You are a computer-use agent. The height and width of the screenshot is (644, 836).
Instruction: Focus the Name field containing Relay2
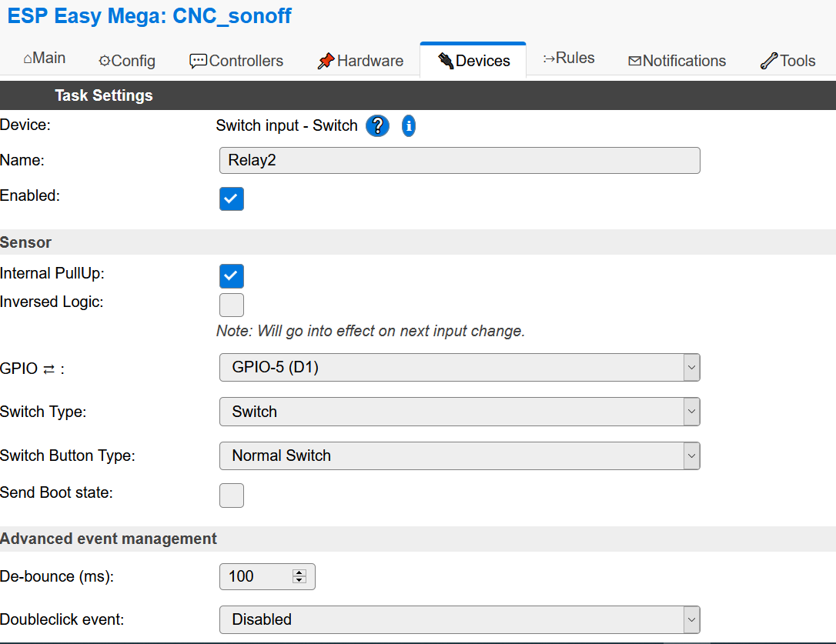tap(460, 161)
